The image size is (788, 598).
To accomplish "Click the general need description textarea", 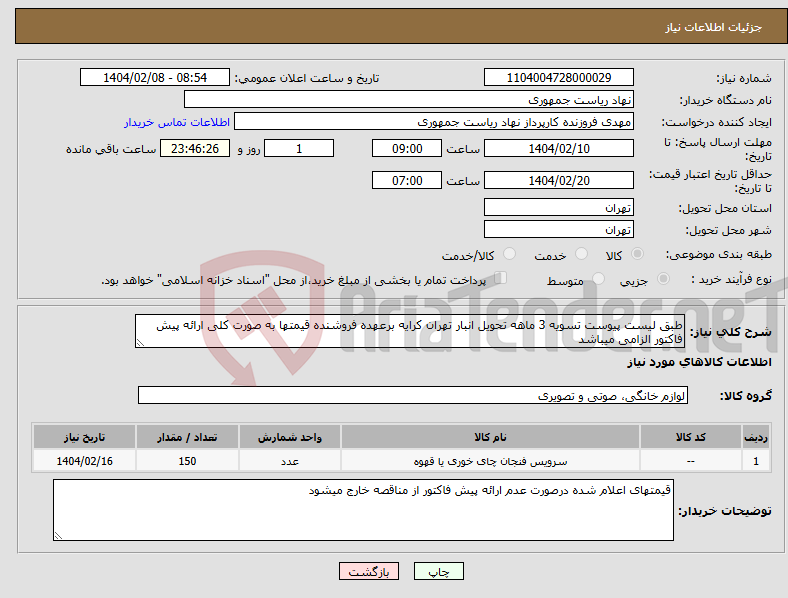I will click(410, 332).
